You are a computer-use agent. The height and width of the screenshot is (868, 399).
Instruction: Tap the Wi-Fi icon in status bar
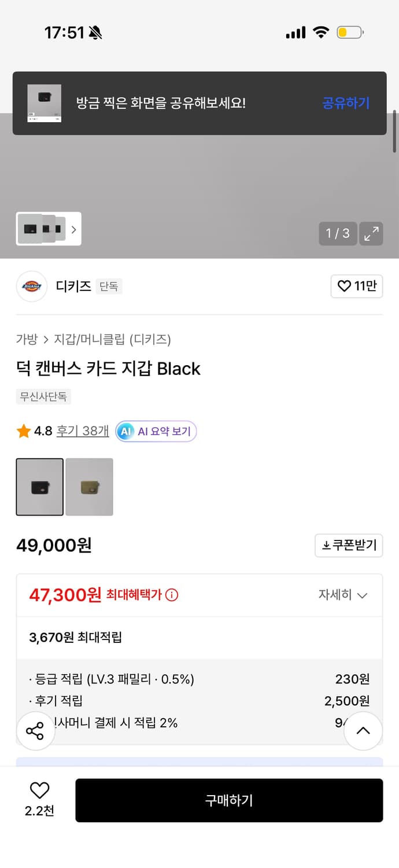coord(322,33)
